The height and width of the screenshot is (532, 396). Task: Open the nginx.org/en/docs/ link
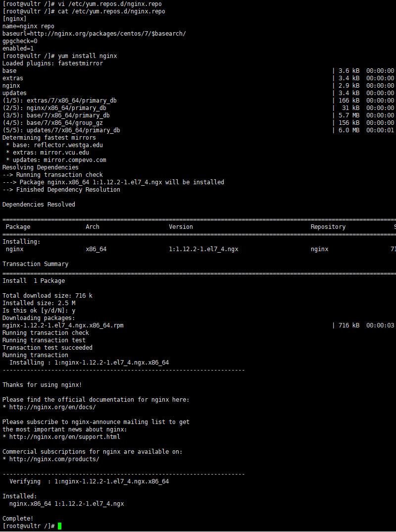[52, 408]
